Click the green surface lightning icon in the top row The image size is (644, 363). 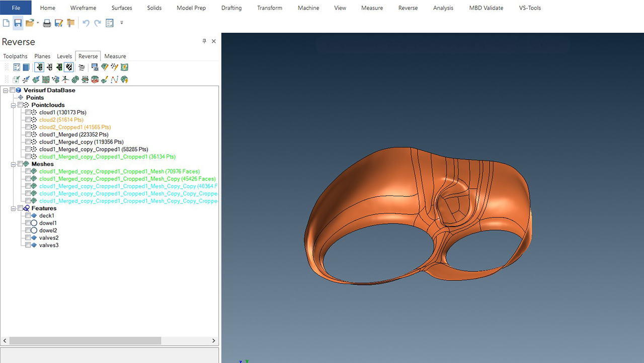[124, 67]
